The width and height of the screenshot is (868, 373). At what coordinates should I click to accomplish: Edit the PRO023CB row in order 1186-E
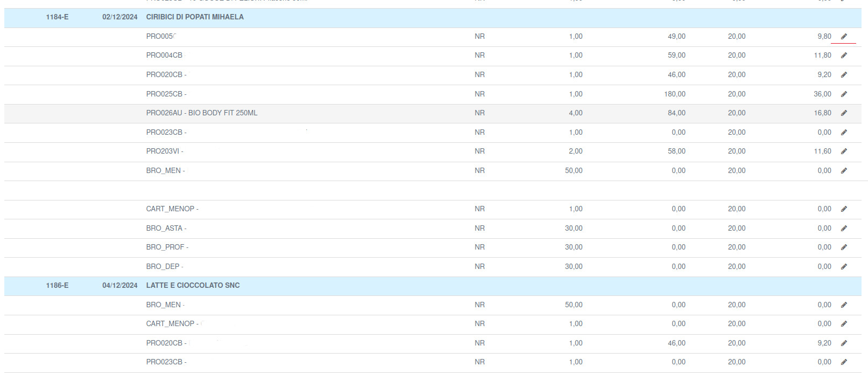(x=844, y=362)
